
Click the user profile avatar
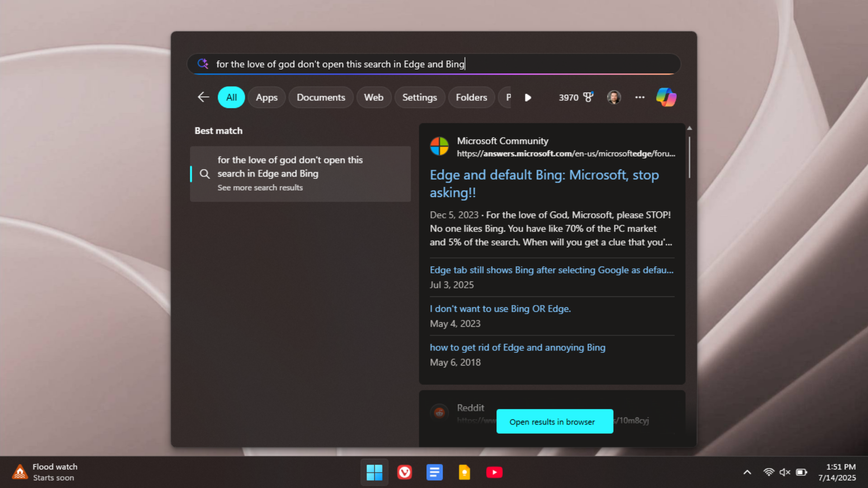613,97
